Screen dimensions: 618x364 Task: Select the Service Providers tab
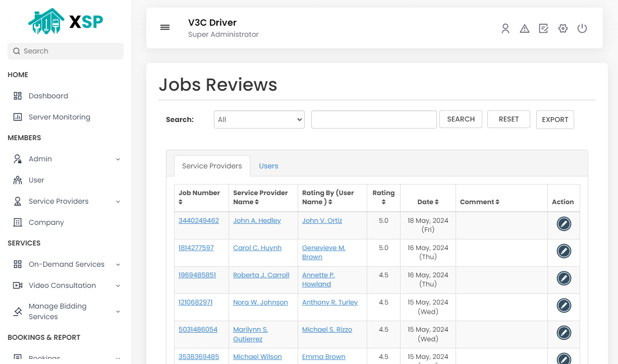pyautogui.click(x=211, y=165)
